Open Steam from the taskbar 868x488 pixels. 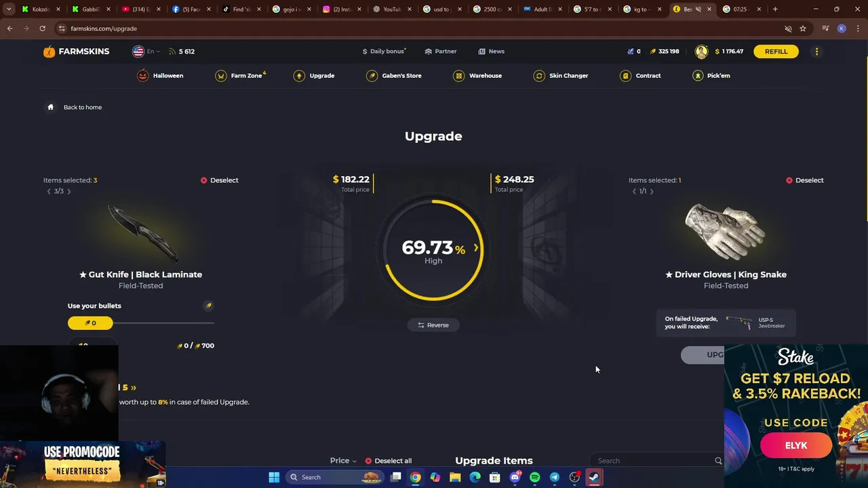point(594,477)
